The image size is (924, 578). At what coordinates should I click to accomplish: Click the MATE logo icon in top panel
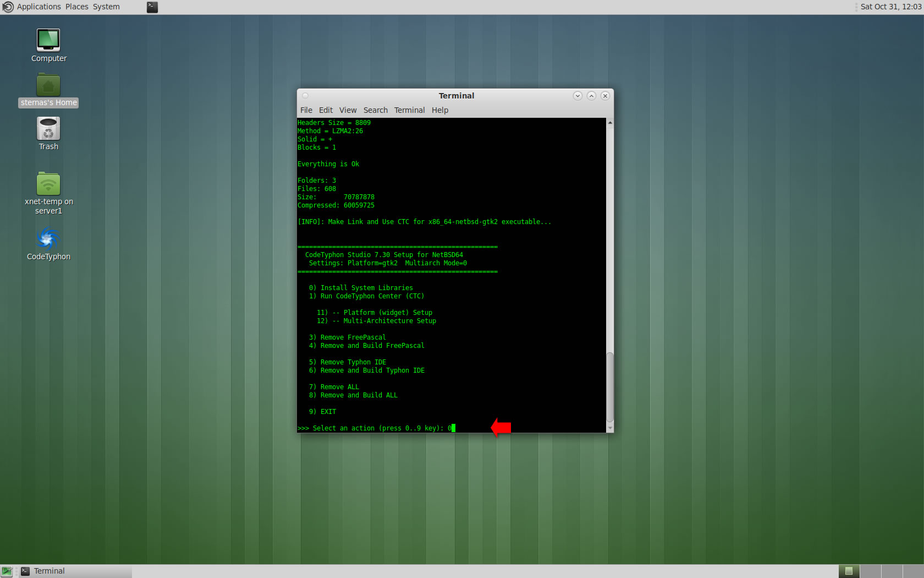[x=8, y=7]
